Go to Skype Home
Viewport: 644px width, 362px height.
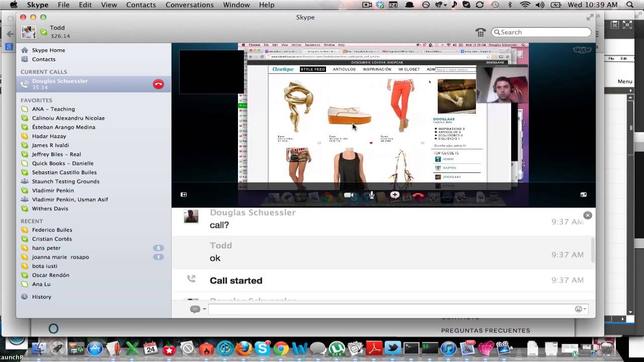pos(48,50)
